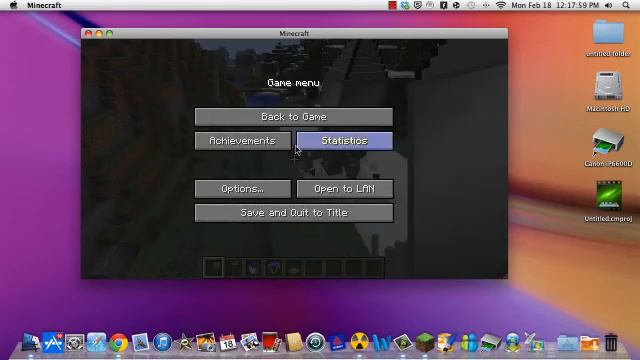Launch Safari compass icon in dock

pos(96,342)
